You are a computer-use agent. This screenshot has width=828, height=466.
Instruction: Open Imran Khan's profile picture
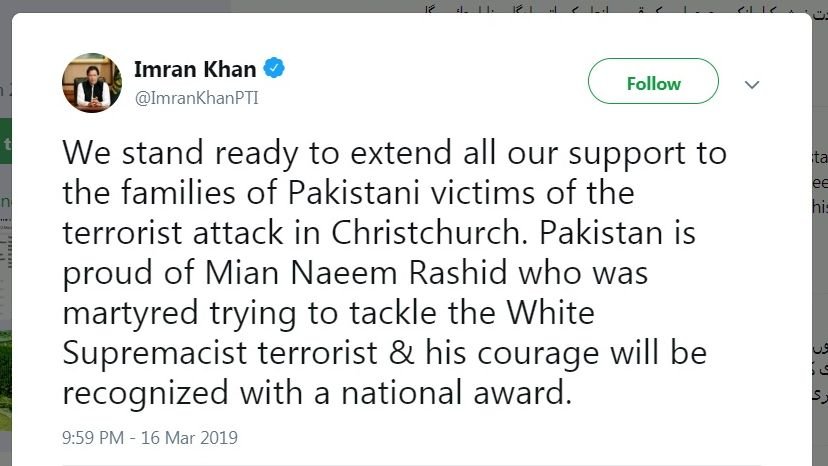[x=92, y=83]
